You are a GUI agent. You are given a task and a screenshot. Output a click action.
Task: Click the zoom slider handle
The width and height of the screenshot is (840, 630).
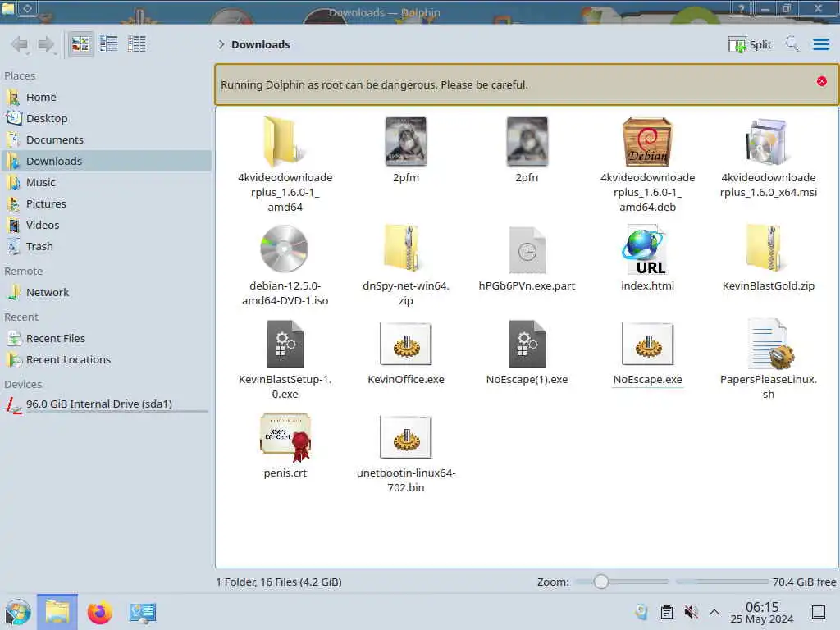tap(600, 582)
